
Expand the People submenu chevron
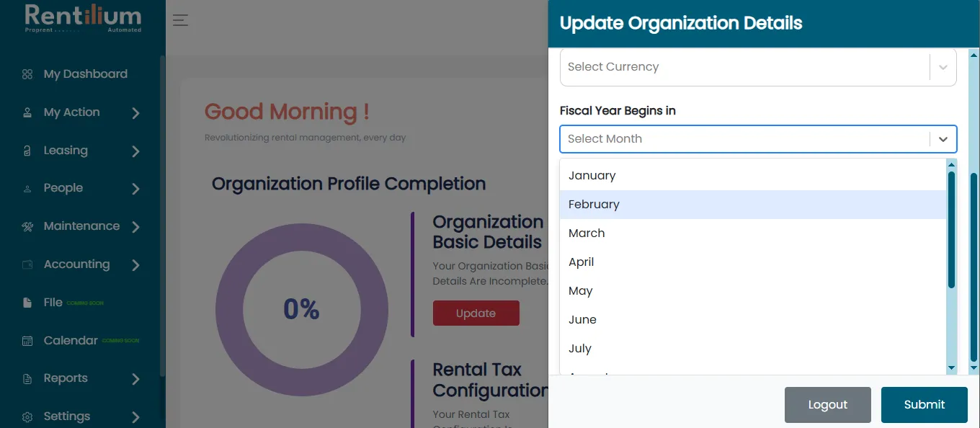135,189
